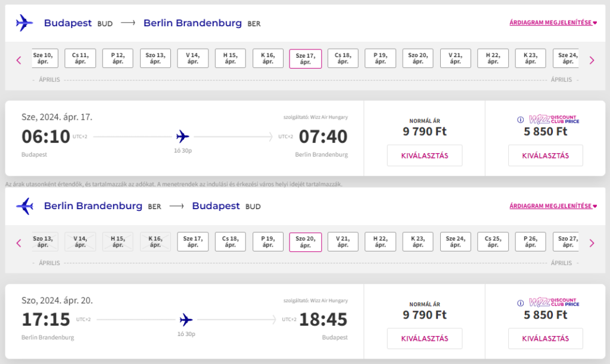Screen dimensions: 610x364
Task: Choose return Discount Club Kiválasztás button
Action: [x=545, y=338]
